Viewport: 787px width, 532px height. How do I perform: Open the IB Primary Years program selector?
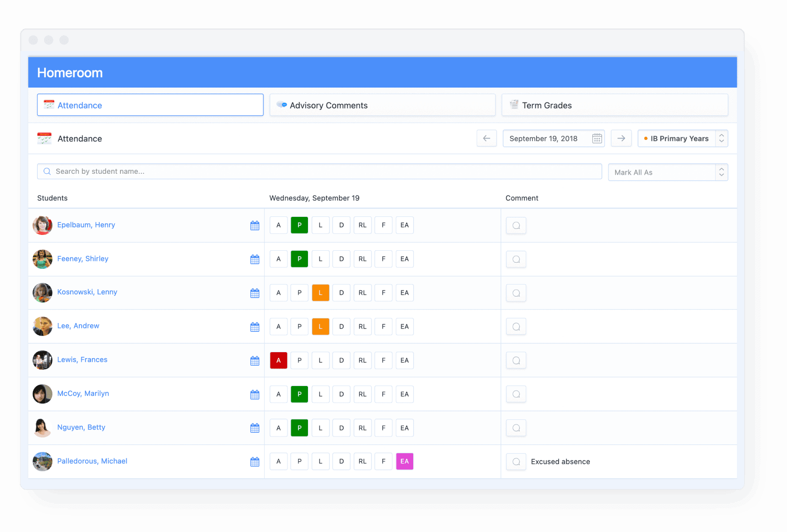point(683,139)
